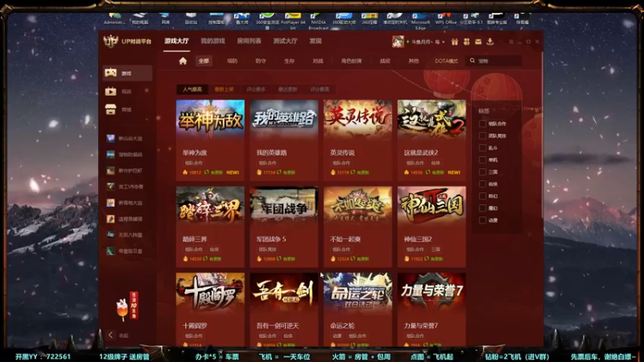The height and width of the screenshot is (362, 644).
Task: Select the 对战 category
Action: point(318,61)
